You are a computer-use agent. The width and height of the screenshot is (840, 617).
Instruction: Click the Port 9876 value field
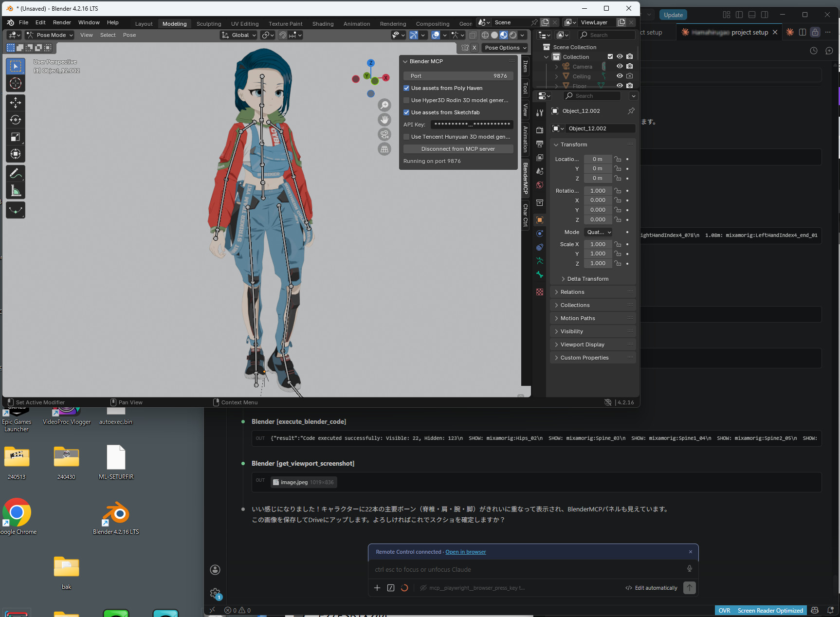pyautogui.click(x=458, y=76)
